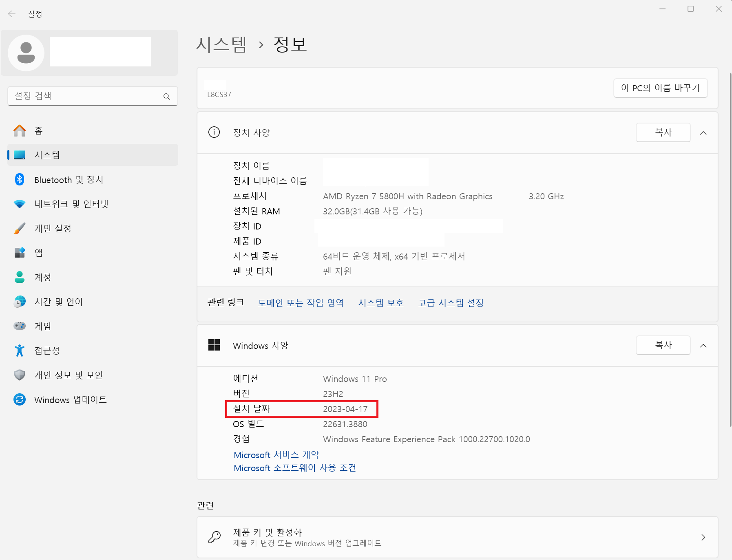Open 앱 settings page
The height and width of the screenshot is (560, 732).
(x=93, y=253)
